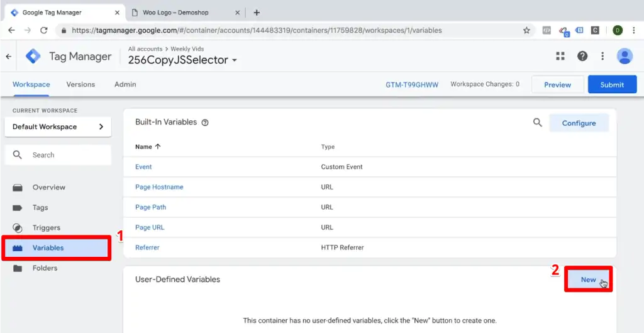Click the HTTP Referrer type cell
The image size is (644, 333).
pos(343,247)
